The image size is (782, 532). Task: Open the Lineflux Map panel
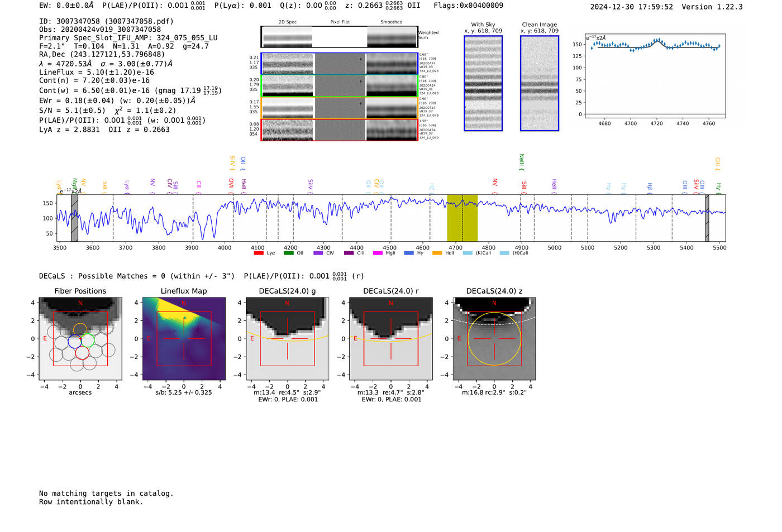[184, 339]
